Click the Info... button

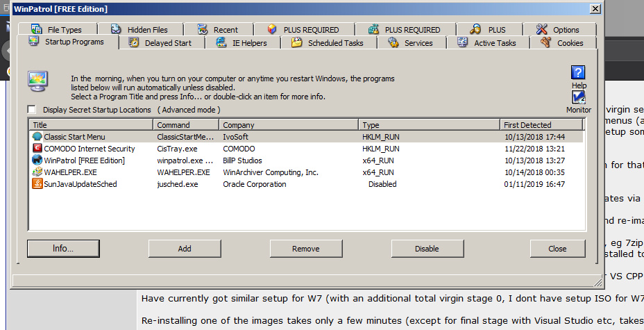click(63, 249)
